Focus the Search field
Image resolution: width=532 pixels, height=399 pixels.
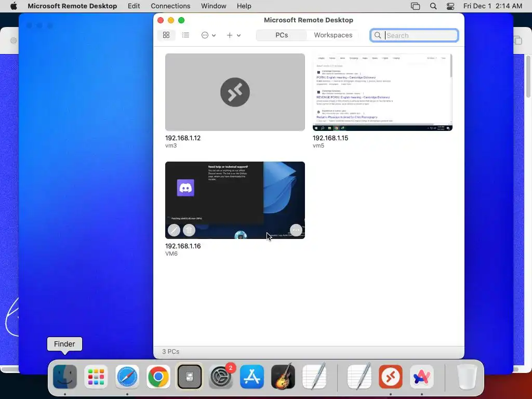pyautogui.click(x=414, y=35)
